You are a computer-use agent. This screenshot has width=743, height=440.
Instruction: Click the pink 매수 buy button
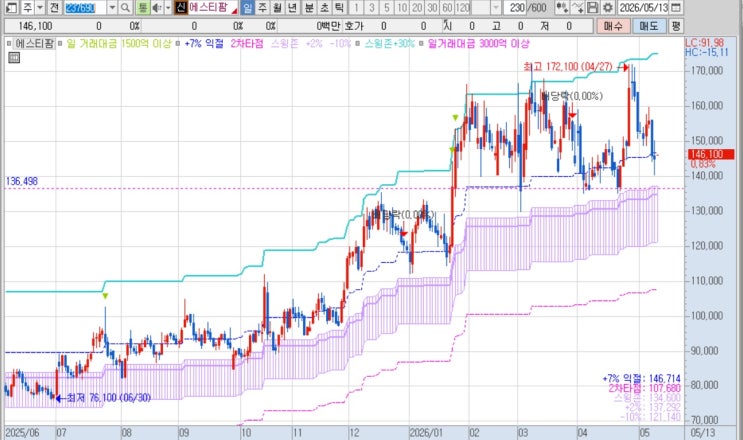point(613,26)
